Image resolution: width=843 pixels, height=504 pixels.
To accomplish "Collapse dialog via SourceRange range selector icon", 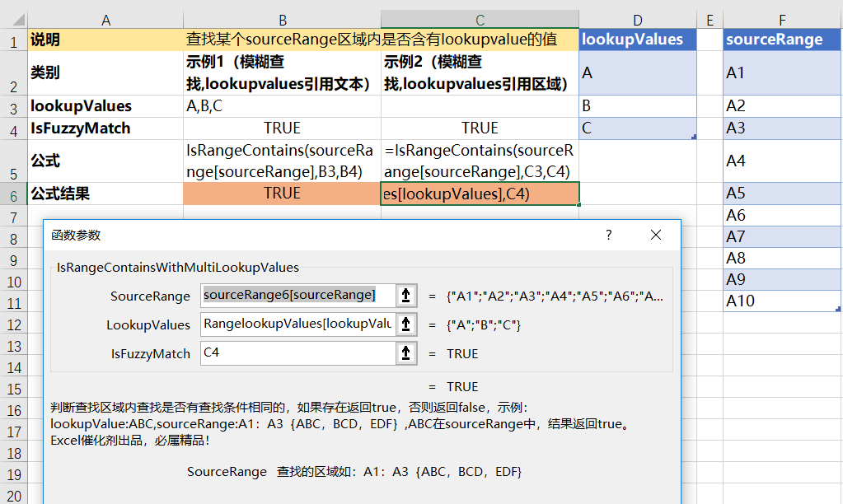I will (406, 296).
